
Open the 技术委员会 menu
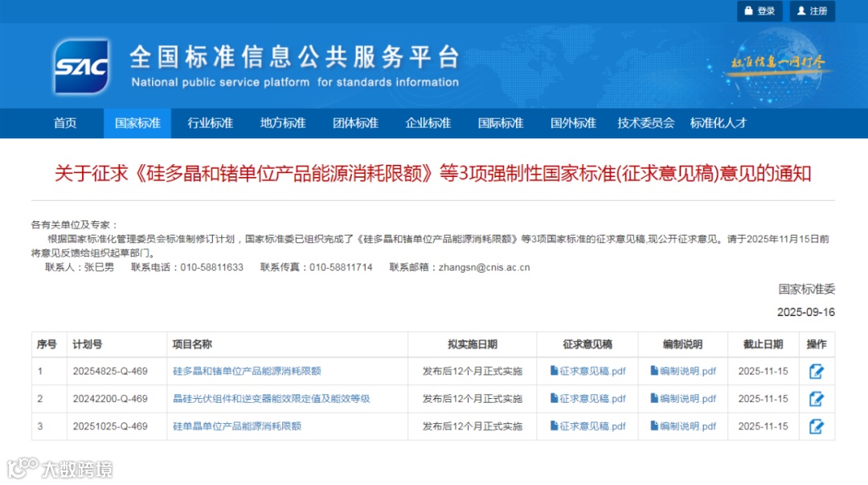coord(645,122)
